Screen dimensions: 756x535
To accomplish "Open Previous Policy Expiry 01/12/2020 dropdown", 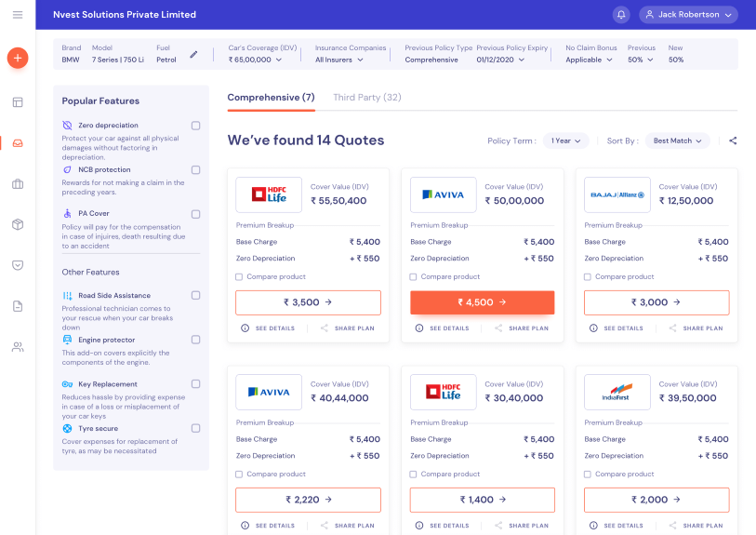I will tap(500, 60).
